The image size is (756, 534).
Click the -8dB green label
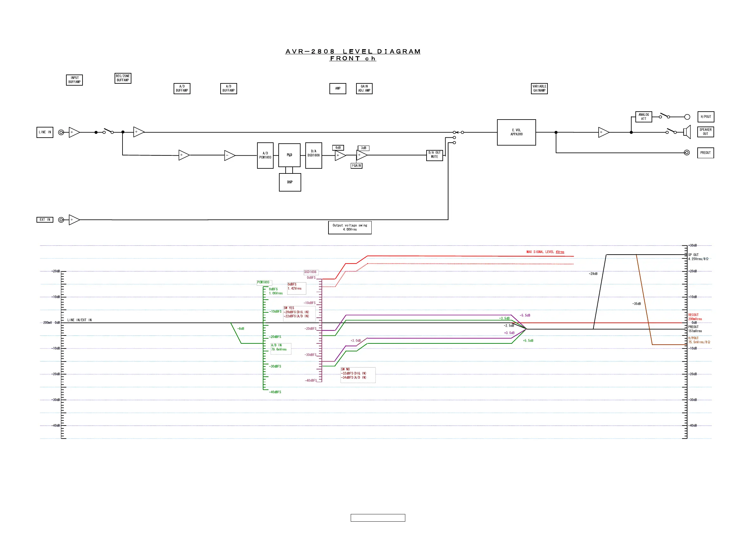[241, 329]
